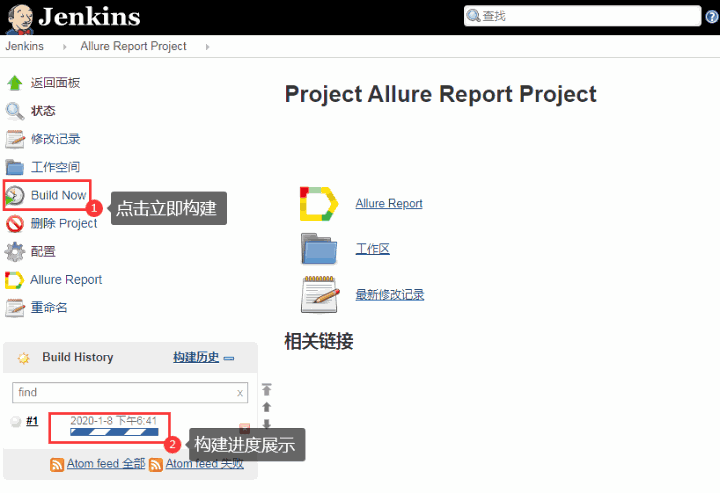Viewport: 720px width, 493px height.
Task: Open Atom feed 全部 link
Action: pos(106,464)
